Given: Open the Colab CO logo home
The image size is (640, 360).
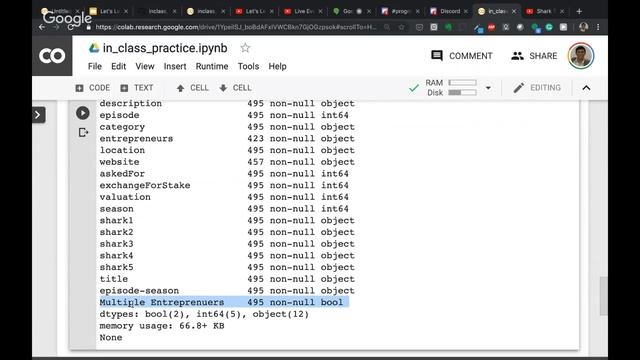Looking at the screenshot, I should click(52, 56).
